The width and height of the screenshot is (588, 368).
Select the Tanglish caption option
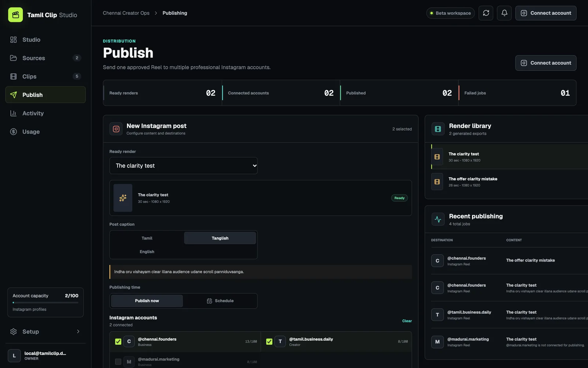220,238
